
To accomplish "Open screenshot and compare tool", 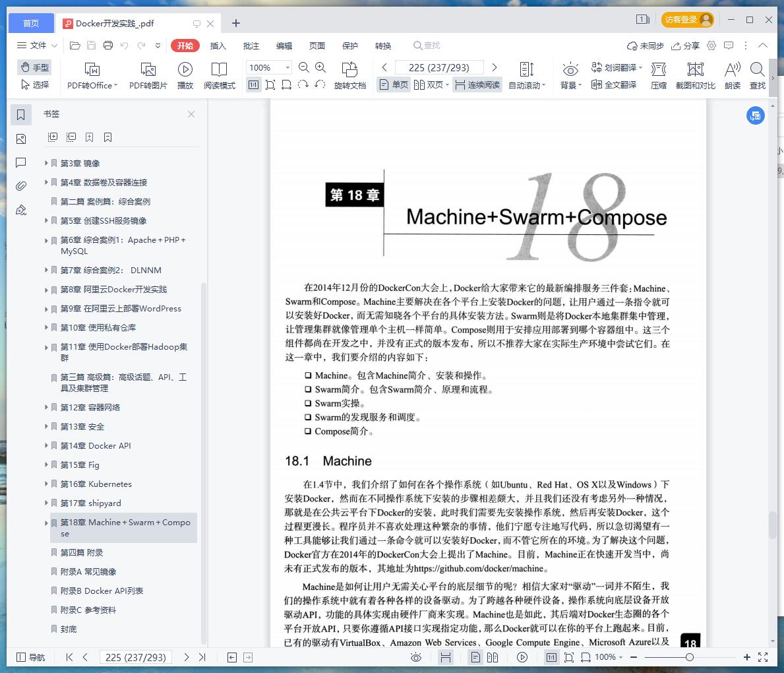I will [696, 76].
